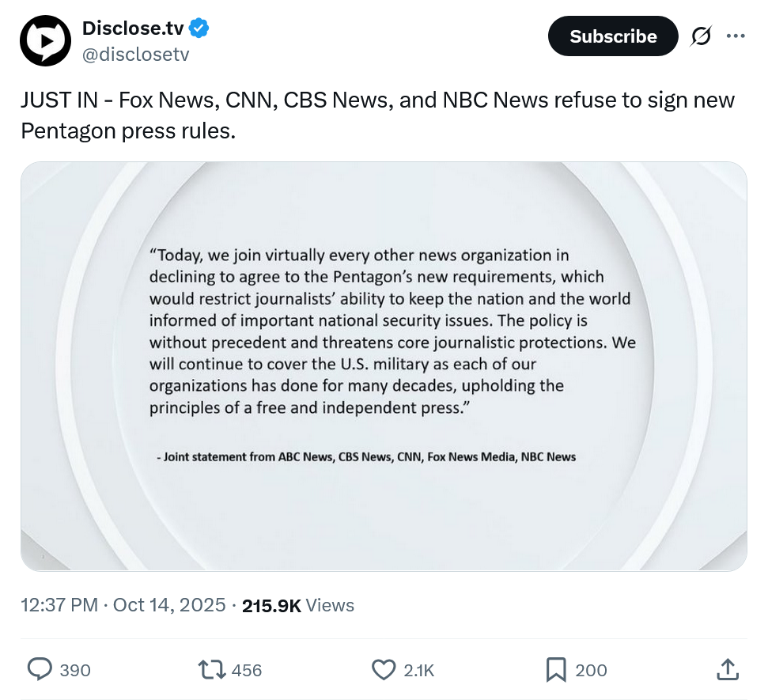Image resolution: width=768 pixels, height=700 pixels.
Task: Click the 456 reposts count
Action: [x=247, y=670]
